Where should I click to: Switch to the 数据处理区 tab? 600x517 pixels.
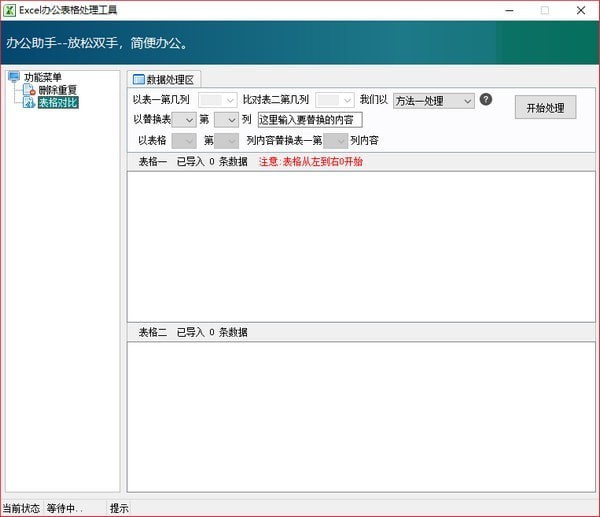point(164,80)
